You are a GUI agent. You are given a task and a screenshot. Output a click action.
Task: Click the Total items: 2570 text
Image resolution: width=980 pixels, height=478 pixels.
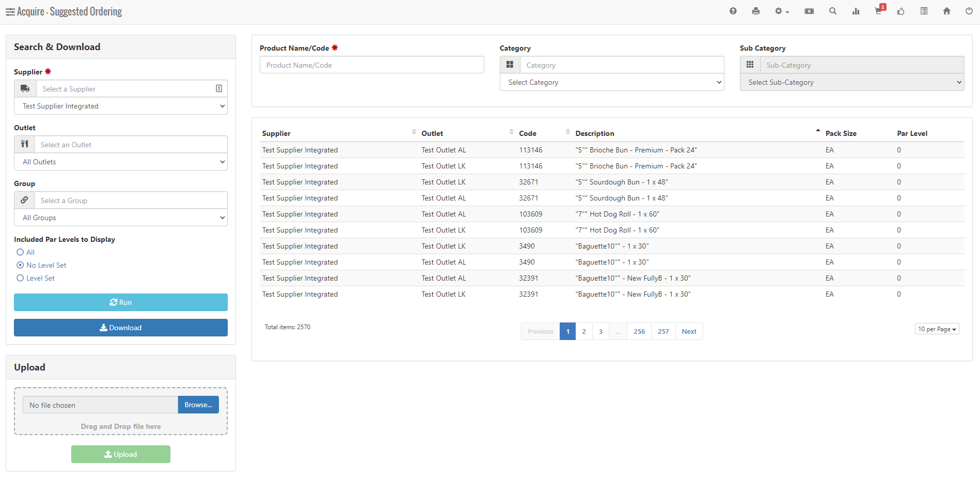pos(288,327)
